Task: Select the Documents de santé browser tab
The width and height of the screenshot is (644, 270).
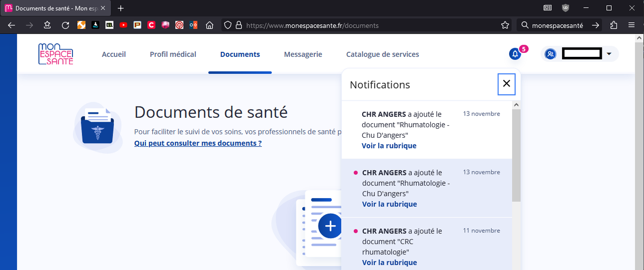Action: click(56, 9)
